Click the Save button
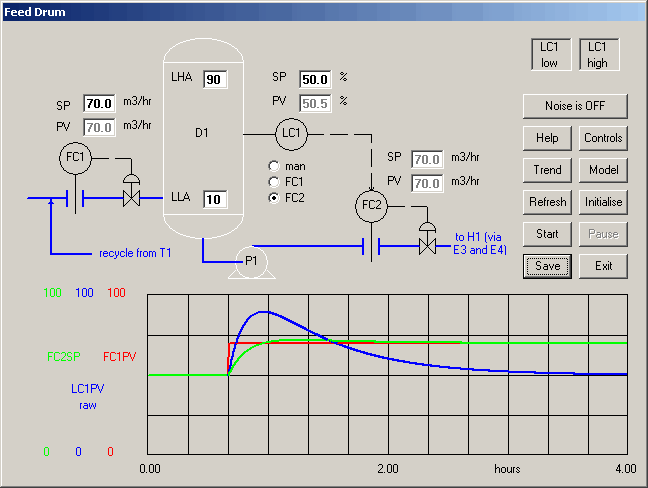This screenshot has height=488, width=648. click(547, 266)
